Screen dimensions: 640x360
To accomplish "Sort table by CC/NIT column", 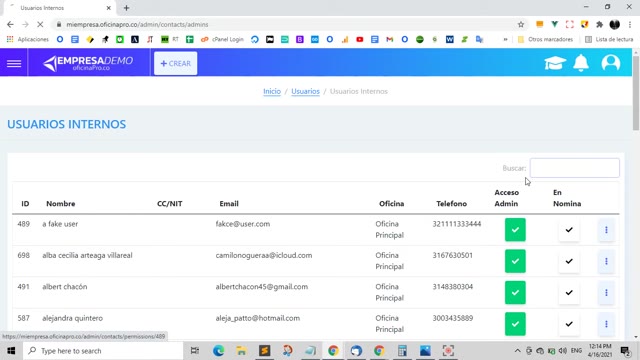I will click(170, 204).
